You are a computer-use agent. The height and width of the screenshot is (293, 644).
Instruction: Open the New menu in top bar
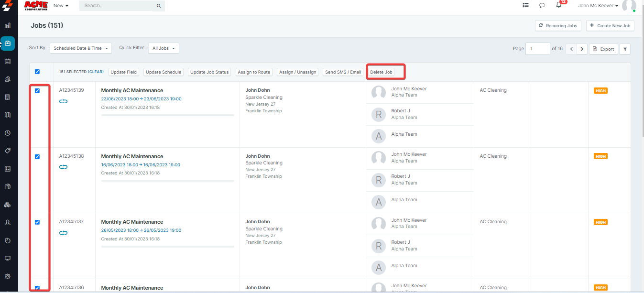pyautogui.click(x=61, y=6)
